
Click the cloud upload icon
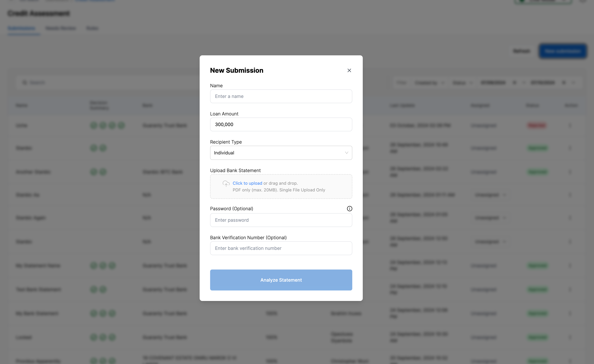226,183
